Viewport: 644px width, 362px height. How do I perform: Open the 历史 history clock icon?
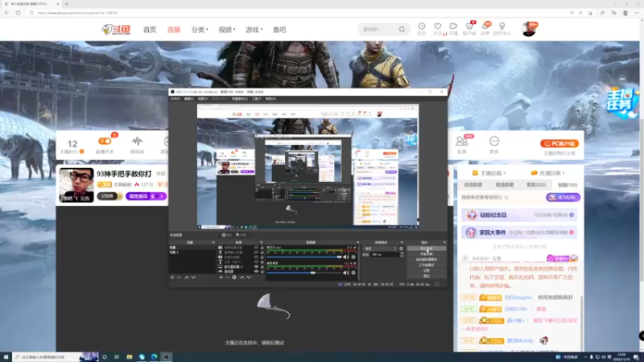(422, 27)
